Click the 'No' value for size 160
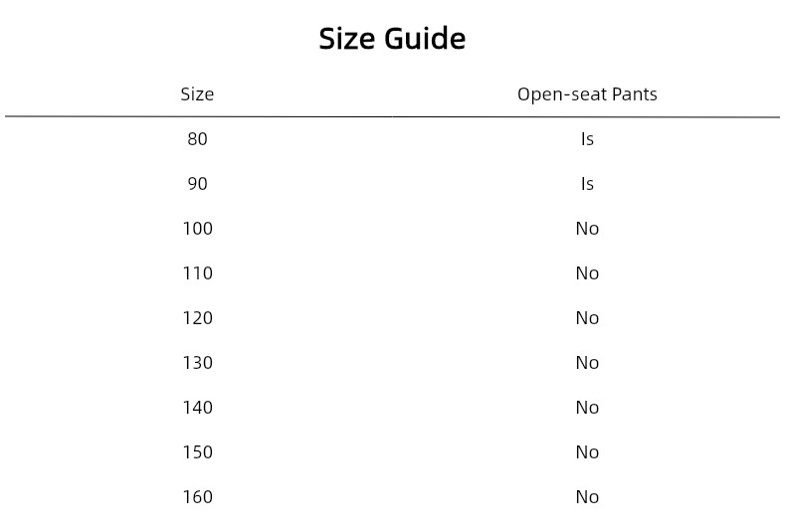Image resolution: width=785 pixels, height=532 pixels. tap(587, 497)
